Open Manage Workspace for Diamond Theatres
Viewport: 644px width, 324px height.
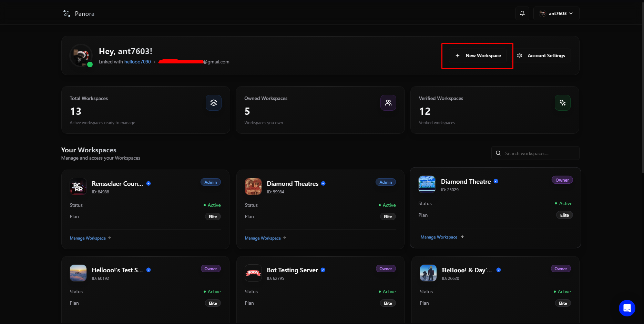pyautogui.click(x=265, y=238)
